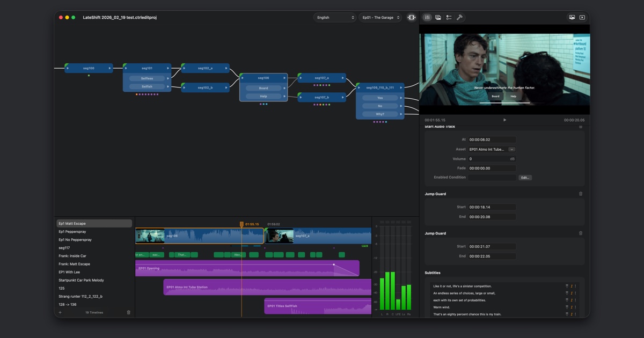
Task: Toggle the exclamation icon on "each with its own set" subtitle
Action: (576, 300)
